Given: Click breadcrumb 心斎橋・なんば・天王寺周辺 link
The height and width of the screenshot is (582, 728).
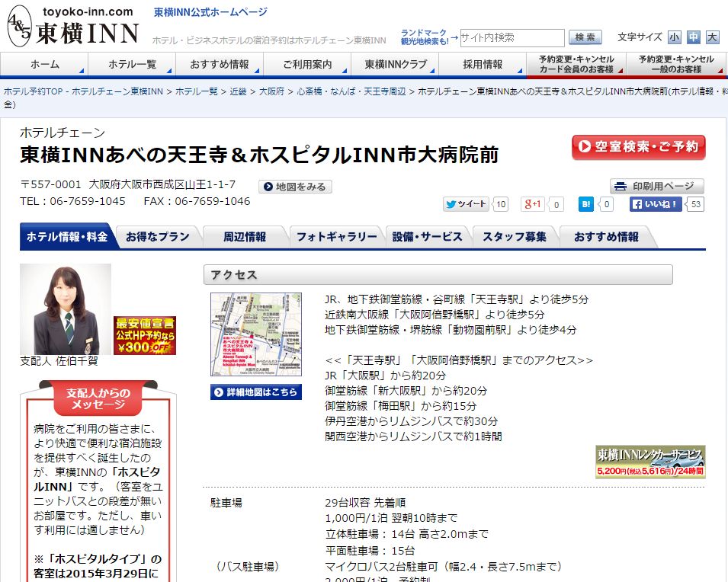Looking at the screenshot, I should tap(351, 91).
